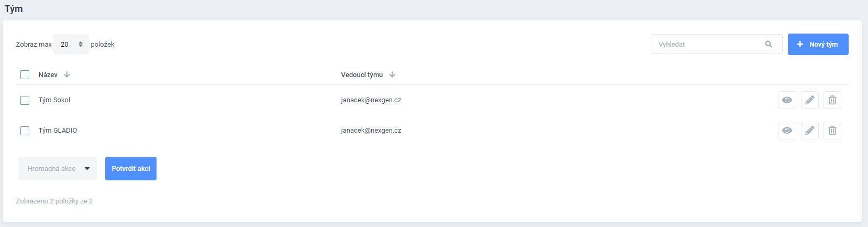
Task: Click the Název column header
Action: tap(48, 75)
